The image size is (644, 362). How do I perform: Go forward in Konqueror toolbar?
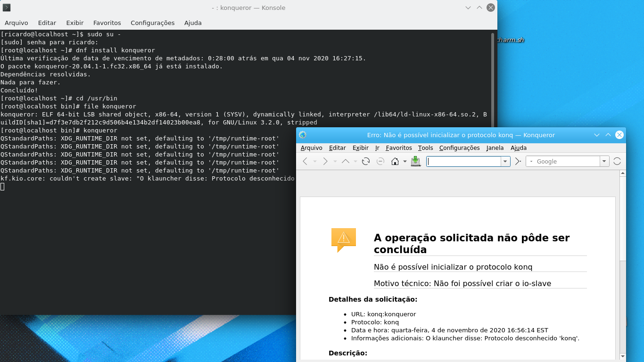coord(325,161)
